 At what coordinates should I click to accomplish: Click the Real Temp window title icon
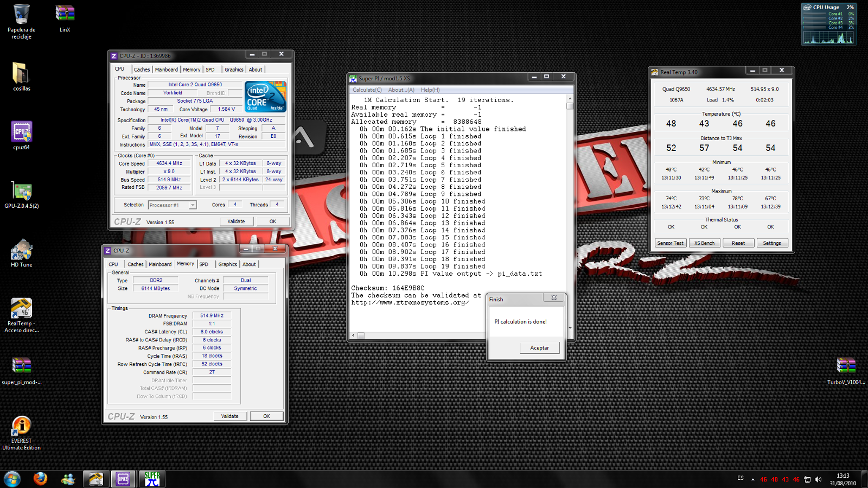click(655, 72)
